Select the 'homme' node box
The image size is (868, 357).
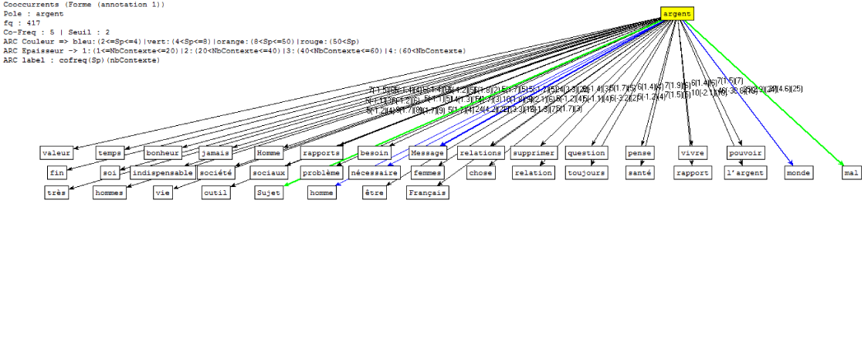321,192
